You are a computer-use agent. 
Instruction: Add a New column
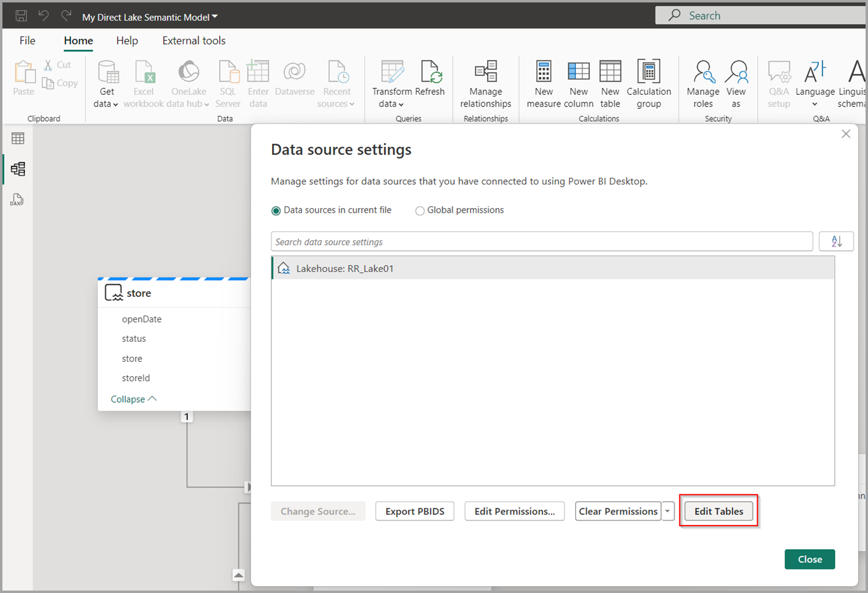[x=578, y=84]
